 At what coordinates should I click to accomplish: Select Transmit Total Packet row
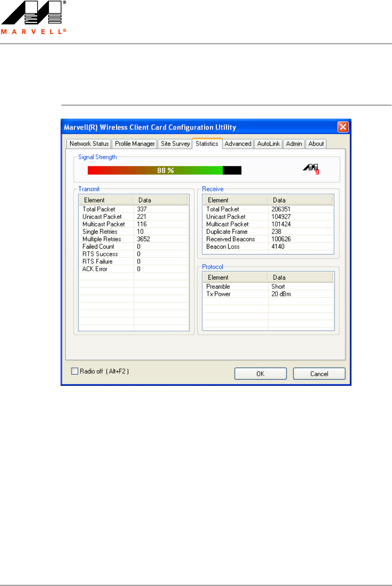coord(134,209)
